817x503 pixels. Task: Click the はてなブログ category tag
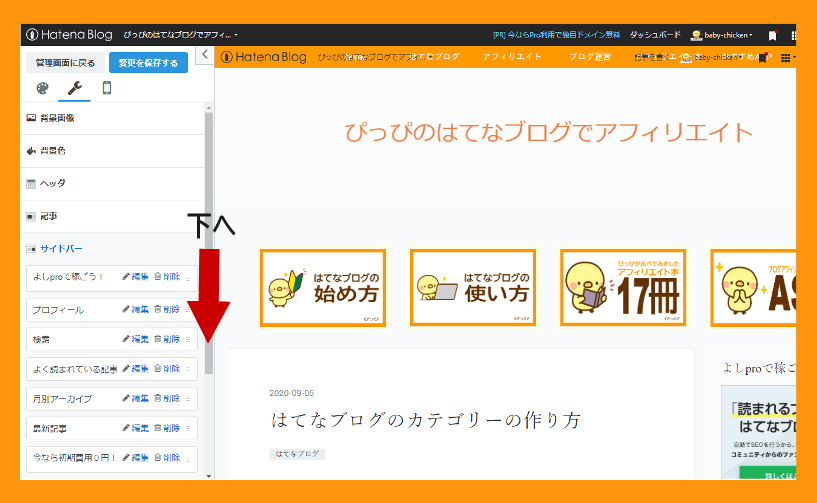298,454
